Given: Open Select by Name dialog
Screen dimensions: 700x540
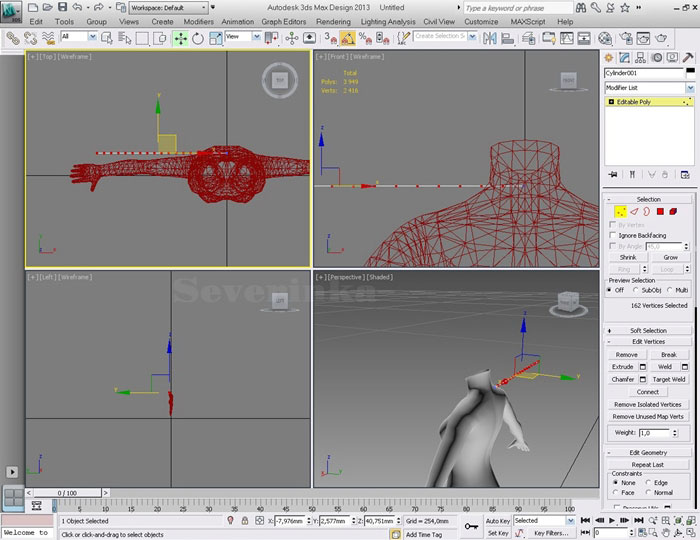Looking at the screenshot, I should pyautogui.click(x=125, y=38).
